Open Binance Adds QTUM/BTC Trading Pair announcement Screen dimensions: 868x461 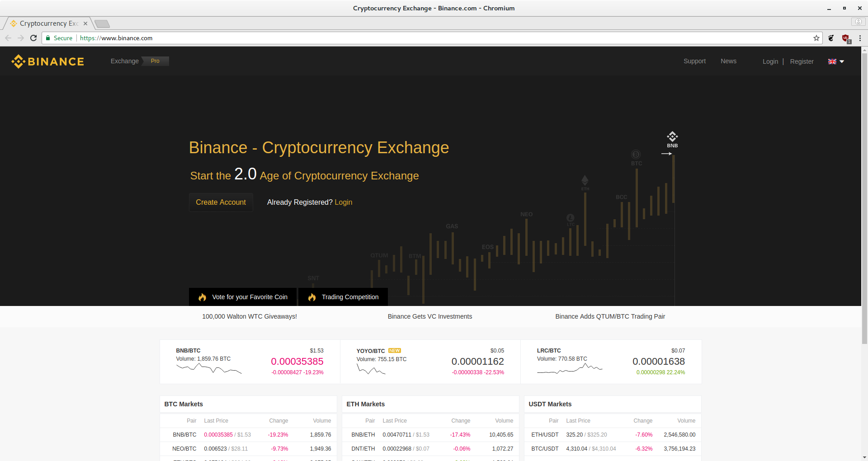coord(610,316)
